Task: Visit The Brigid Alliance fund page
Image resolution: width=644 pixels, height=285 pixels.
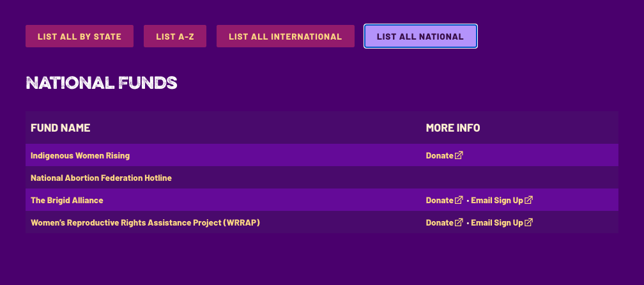Action: (67, 201)
